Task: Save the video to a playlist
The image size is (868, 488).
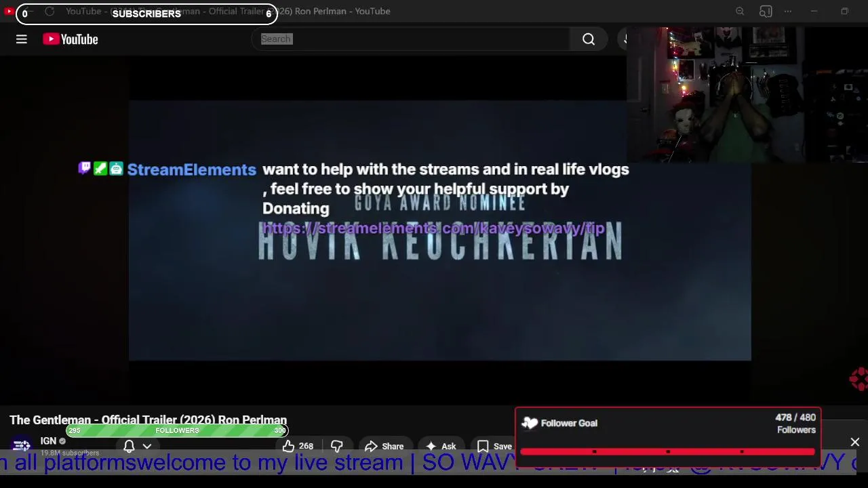Action: [494, 446]
